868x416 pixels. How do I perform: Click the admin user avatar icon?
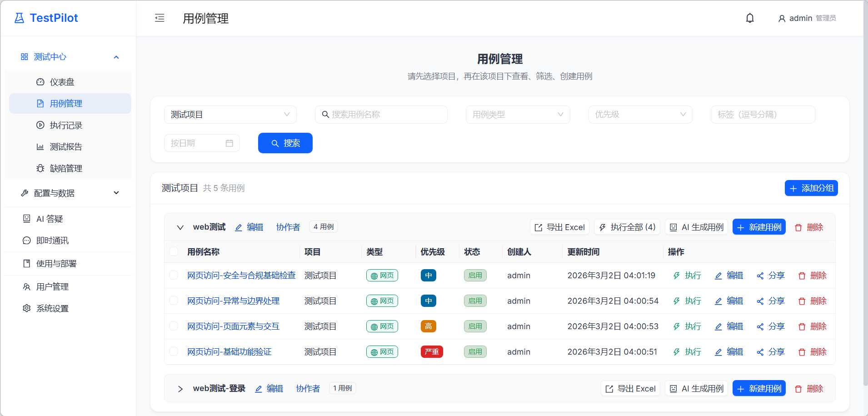[782, 19]
